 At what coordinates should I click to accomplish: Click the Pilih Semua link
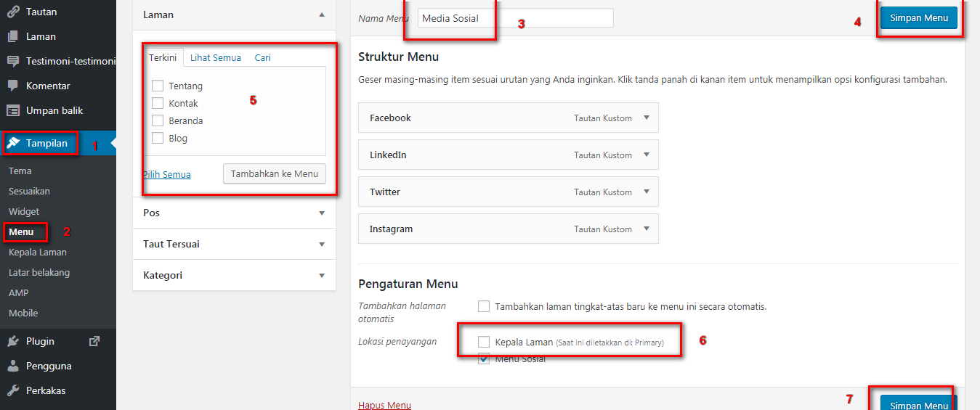[167, 174]
